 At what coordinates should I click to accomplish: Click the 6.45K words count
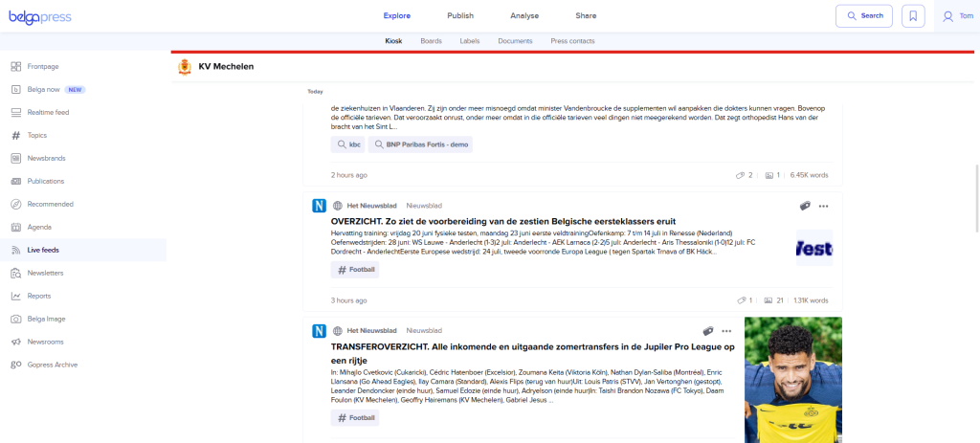[810, 176]
